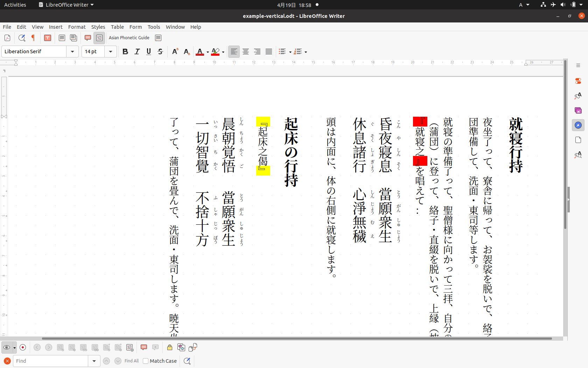Click the Activities button
588x368 pixels.
tap(15, 5)
